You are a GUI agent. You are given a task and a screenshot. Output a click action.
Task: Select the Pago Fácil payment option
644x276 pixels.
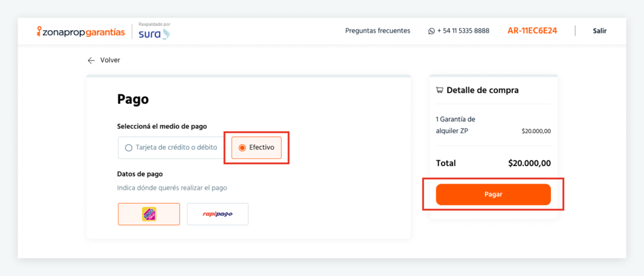[148, 214]
